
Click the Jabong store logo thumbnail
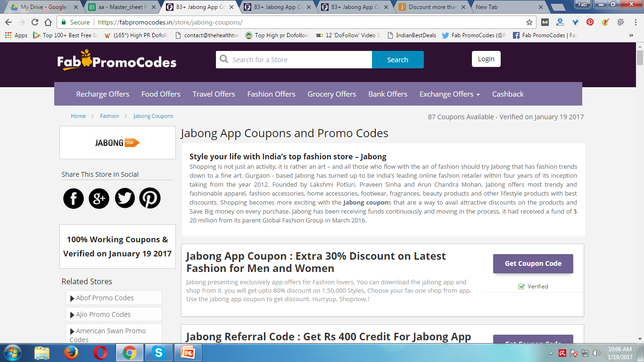tap(117, 143)
